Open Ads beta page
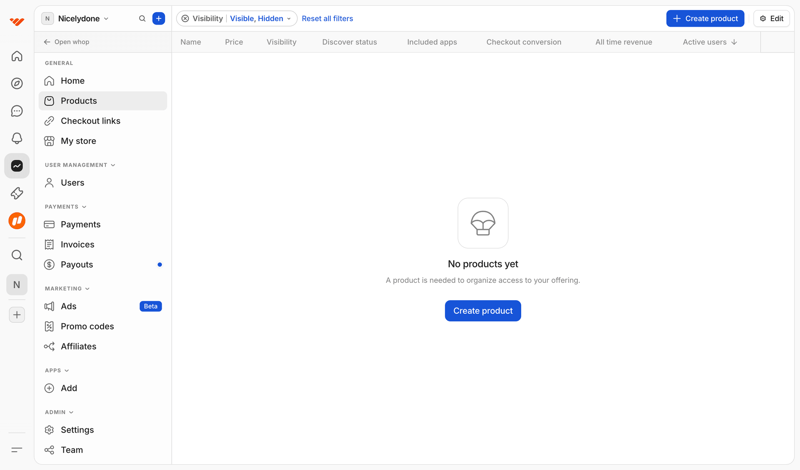 103,306
